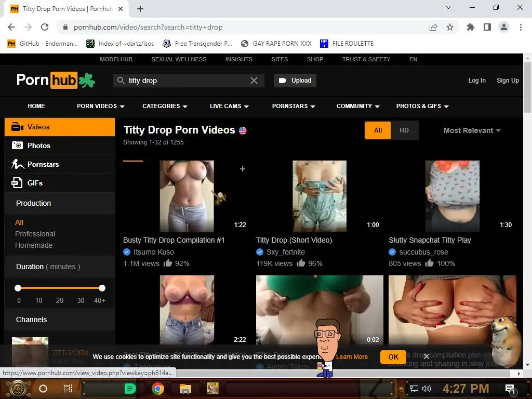Open the browser side panel icon
The image size is (532, 399).
coord(487,27)
